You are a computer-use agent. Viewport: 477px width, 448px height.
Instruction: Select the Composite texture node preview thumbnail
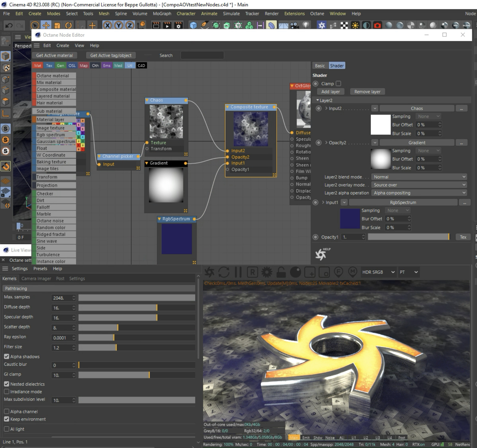(251, 129)
